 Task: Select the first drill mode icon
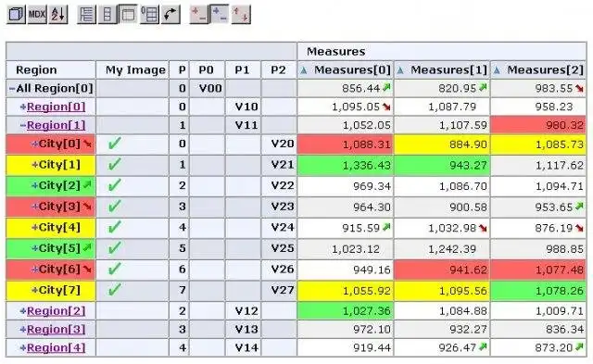pyautogui.click(x=199, y=15)
